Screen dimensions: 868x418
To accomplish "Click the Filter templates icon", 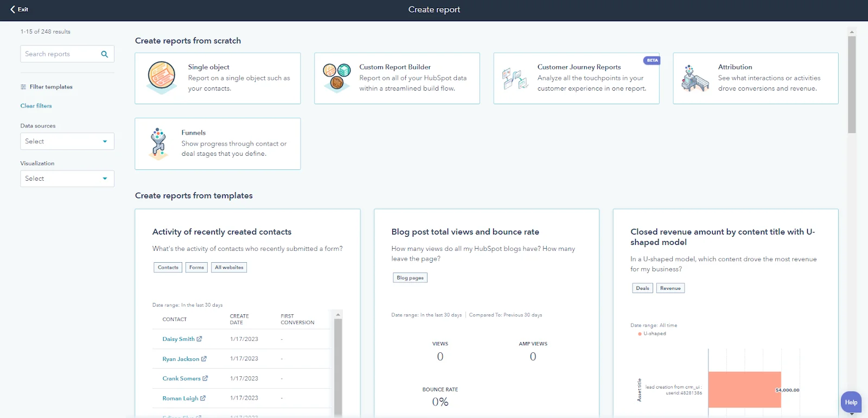I will pyautogui.click(x=23, y=87).
